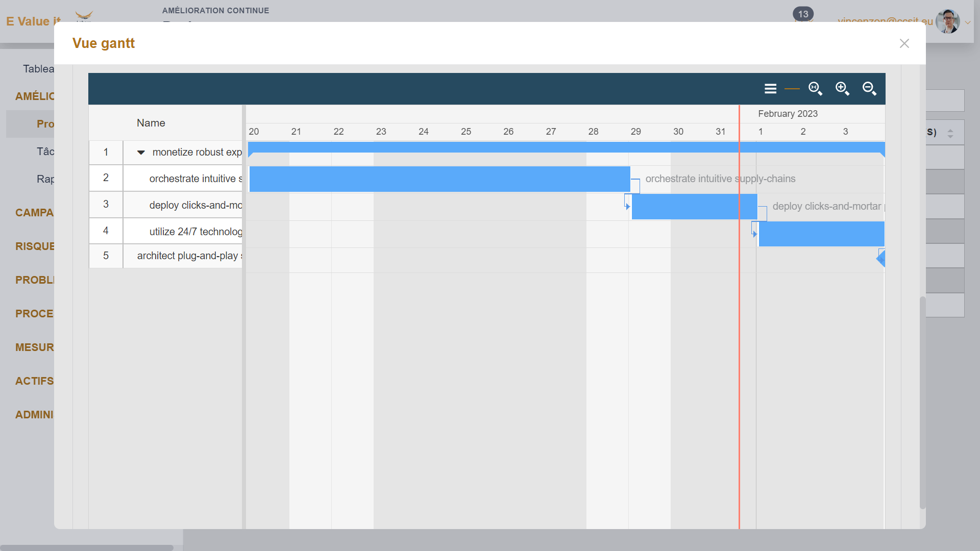The height and width of the screenshot is (551, 980).
Task: Click the red today marker line
Action: click(739, 357)
